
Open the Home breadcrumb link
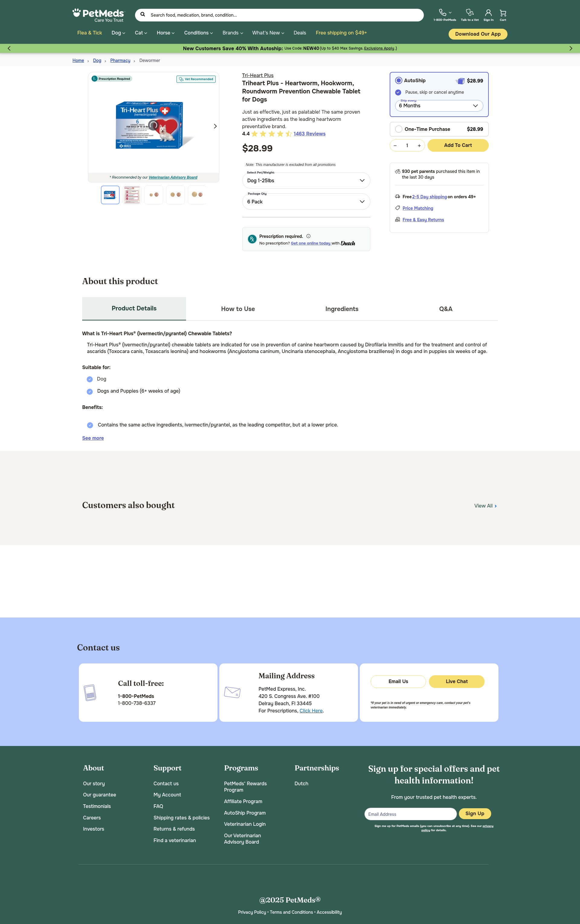[78, 61]
